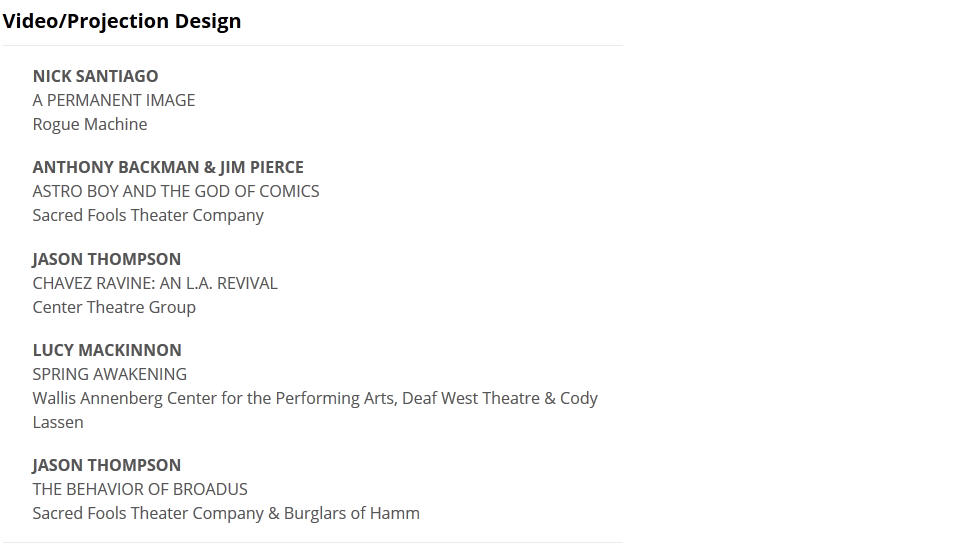Select JASON THOMPSON above The Behavior of Broadus
Image resolution: width=964 pixels, height=550 pixels.
[107, 465]
